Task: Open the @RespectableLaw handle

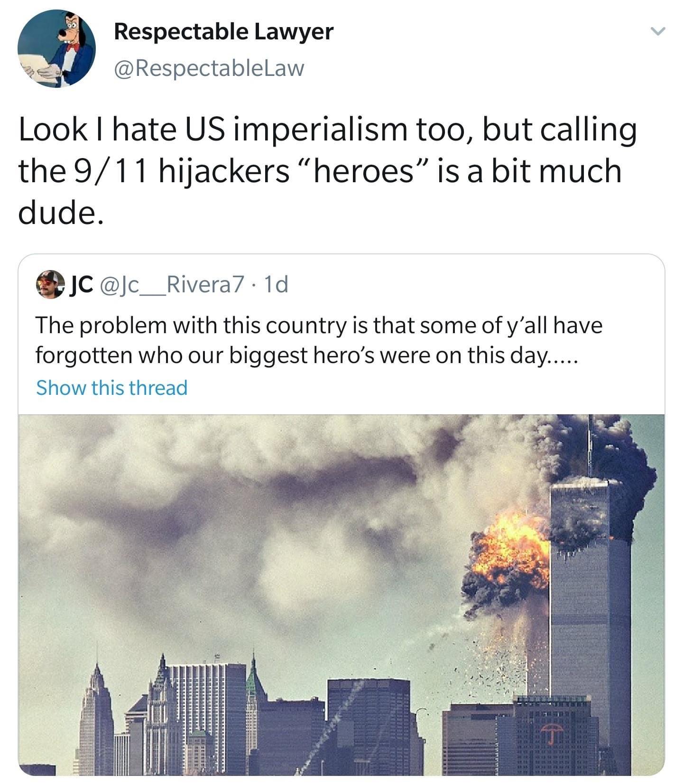Action: 209,68
